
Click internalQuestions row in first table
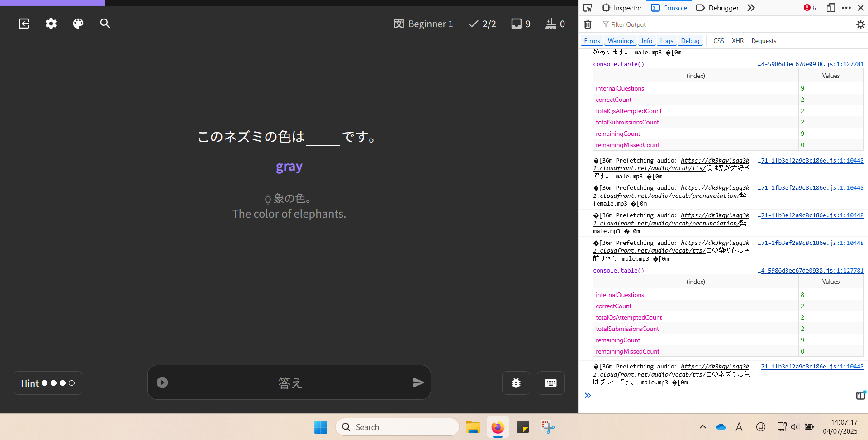(728, 88)
